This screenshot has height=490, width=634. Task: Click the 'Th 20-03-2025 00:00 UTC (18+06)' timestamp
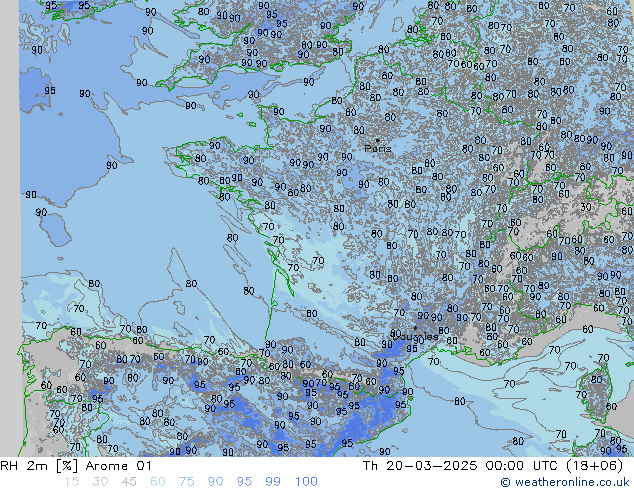tap(492, 466)
